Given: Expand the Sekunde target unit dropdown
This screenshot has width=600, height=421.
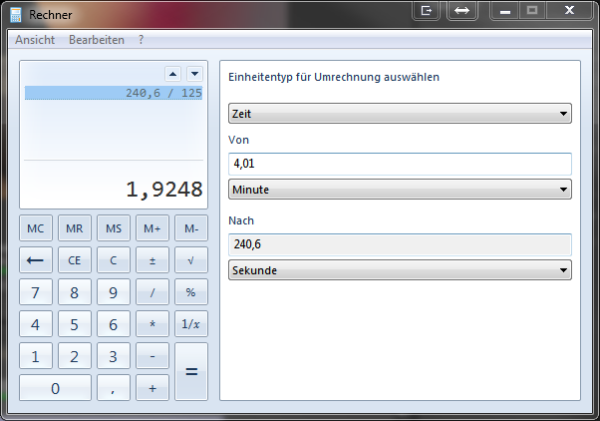Looking at the screenshot, I should (400, 270).
